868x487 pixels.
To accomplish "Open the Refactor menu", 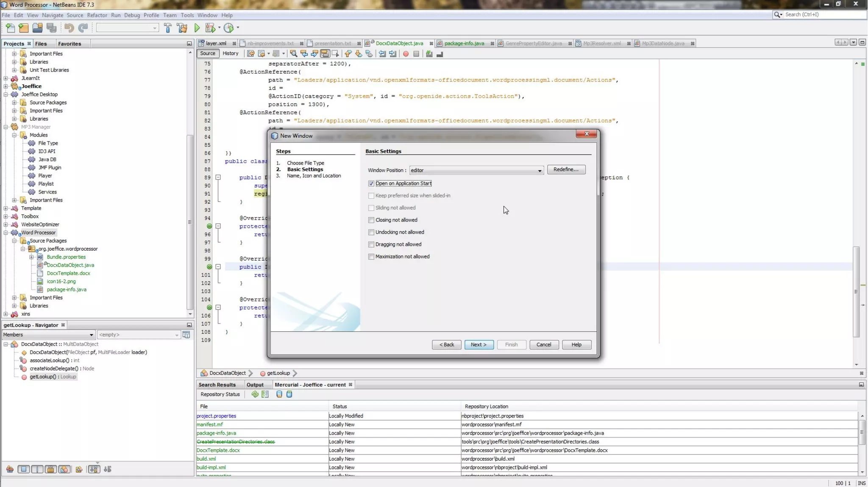I will click(x=97, y=15).
